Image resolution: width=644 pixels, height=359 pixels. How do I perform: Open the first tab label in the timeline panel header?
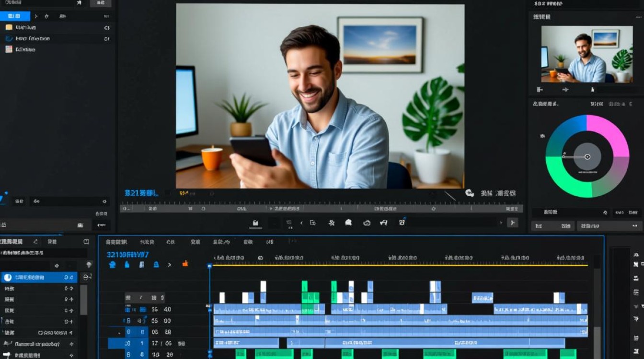(116, 242)
